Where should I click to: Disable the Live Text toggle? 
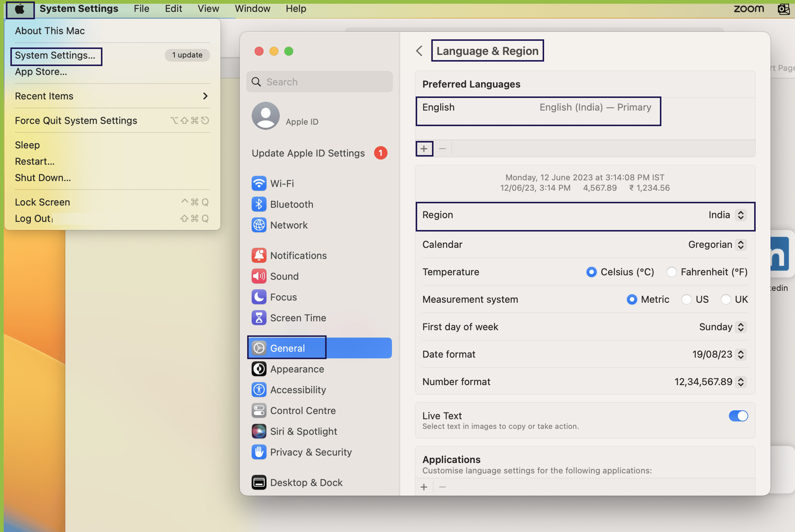pos(738,416)
